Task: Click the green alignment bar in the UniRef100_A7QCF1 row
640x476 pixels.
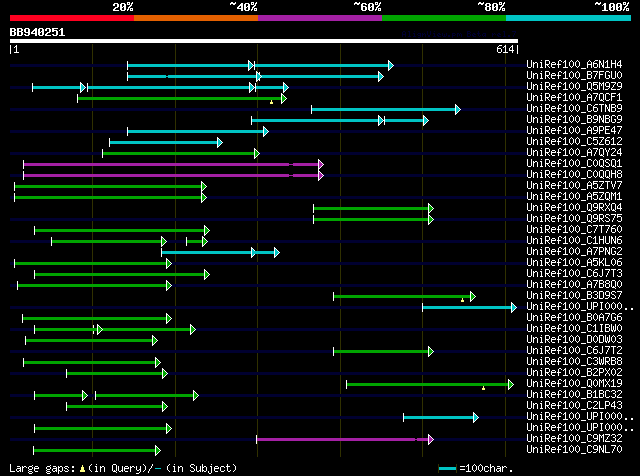Action: click(x=182, y=98)
